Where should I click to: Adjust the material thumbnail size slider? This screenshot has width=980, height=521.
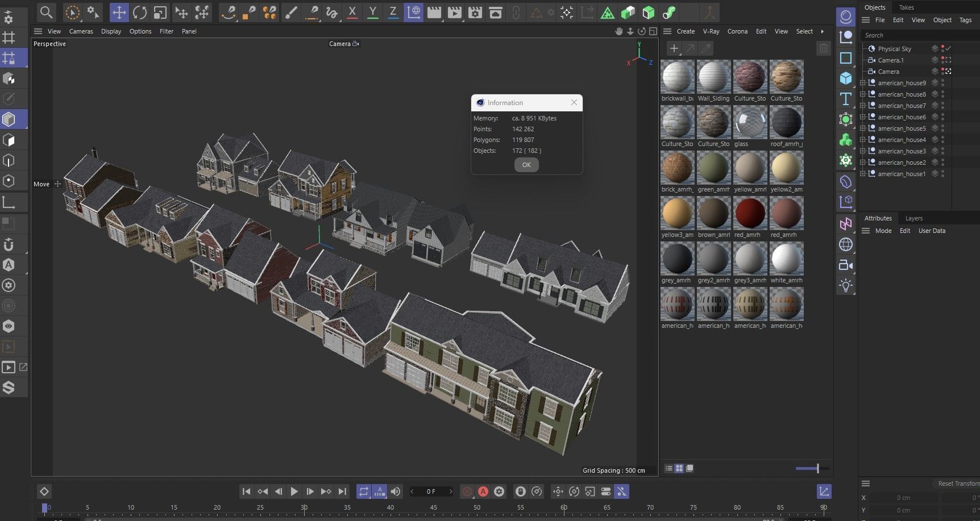[812, 469]
